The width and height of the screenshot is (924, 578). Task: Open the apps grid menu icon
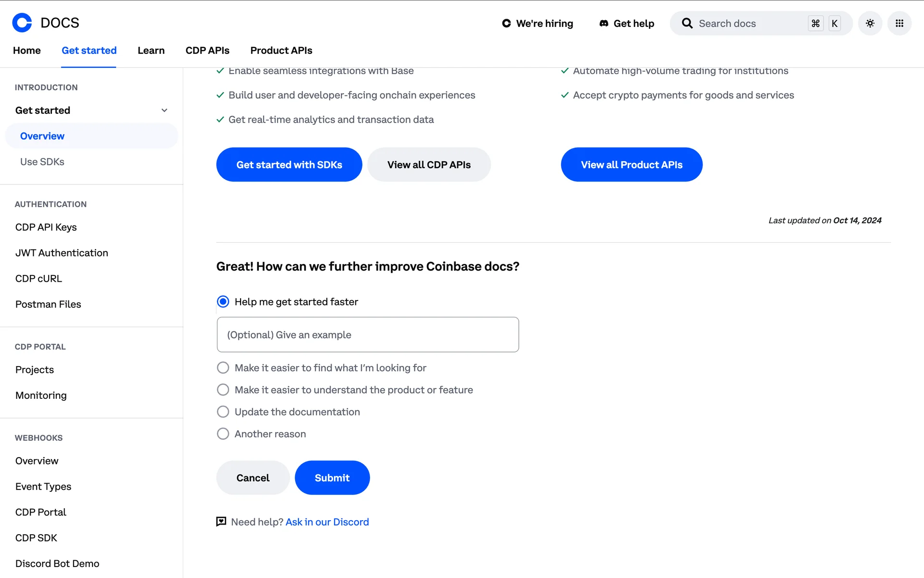pos(899,23)
